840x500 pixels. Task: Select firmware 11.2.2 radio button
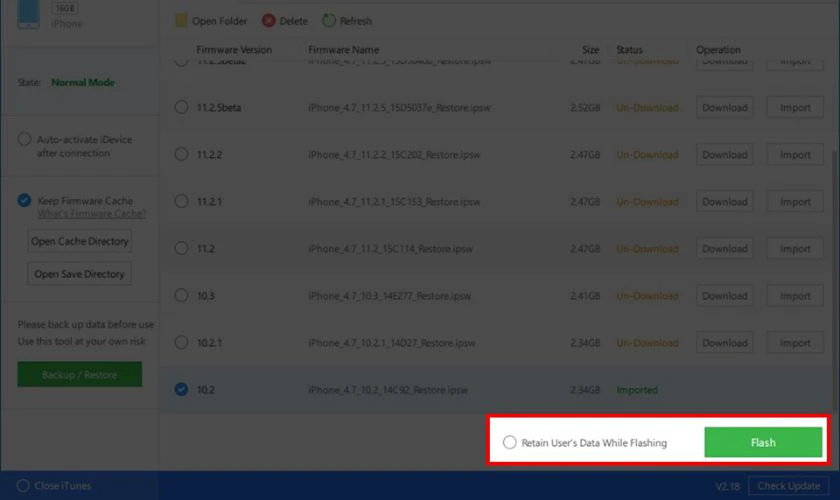pyautogui.click(x=181, y=154)
